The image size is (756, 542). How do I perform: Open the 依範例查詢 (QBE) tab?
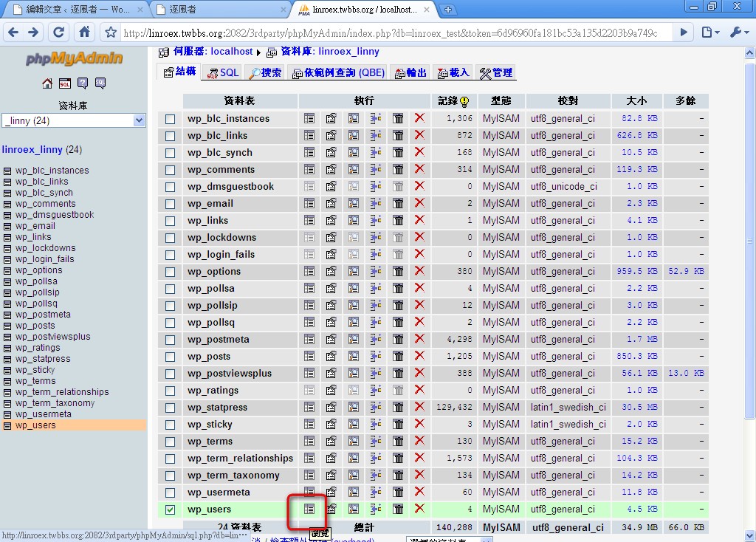pyautogui.click(x=338, y=72)
